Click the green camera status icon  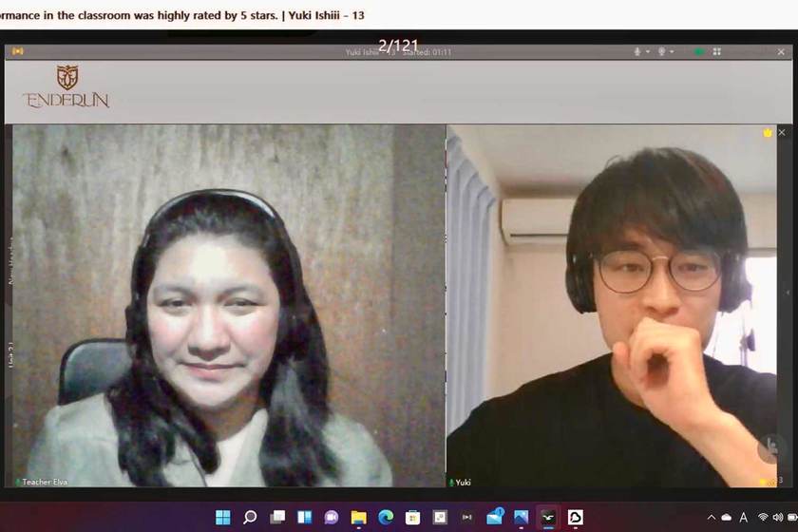tap(699, 51)
